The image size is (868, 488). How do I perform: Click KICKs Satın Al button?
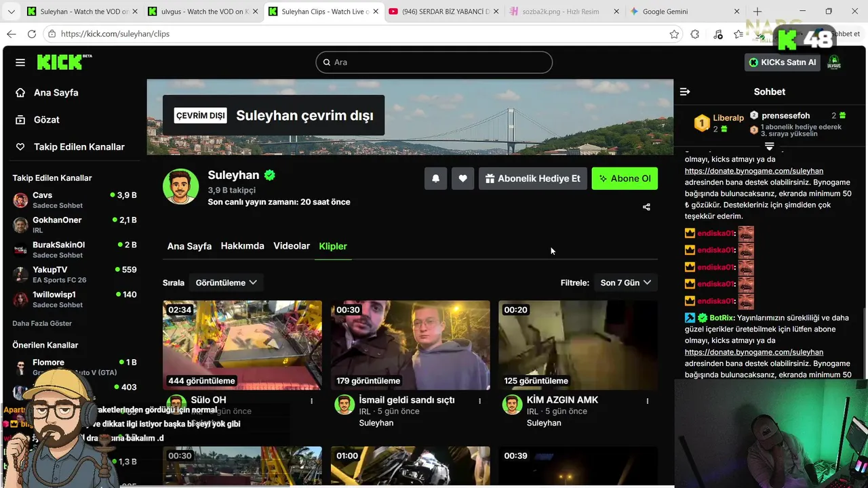(783, 62)
